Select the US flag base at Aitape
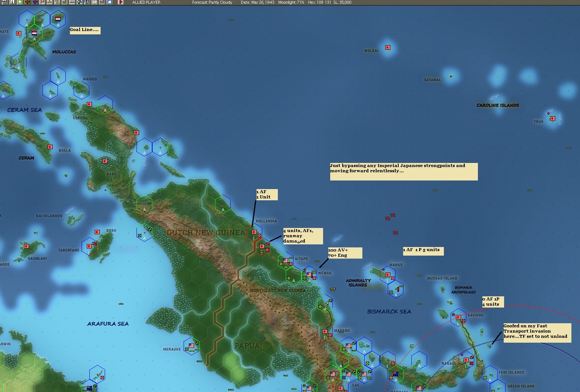This screenshot has width=580, height=392. point(286,260)
